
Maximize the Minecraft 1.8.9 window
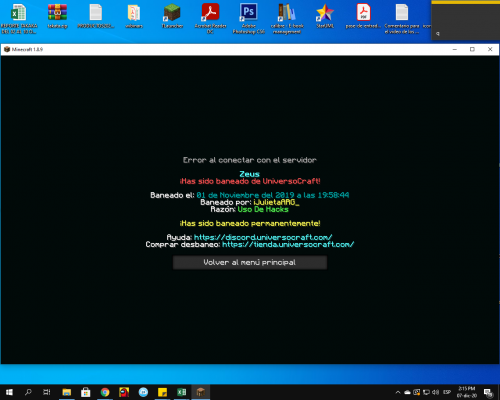(472, 49)
